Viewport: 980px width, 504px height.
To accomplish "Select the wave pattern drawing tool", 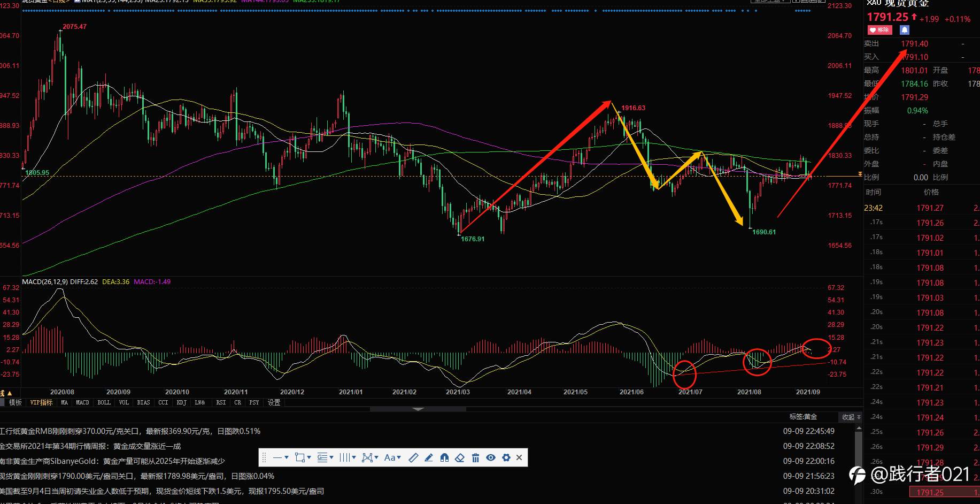I will 367,457.
